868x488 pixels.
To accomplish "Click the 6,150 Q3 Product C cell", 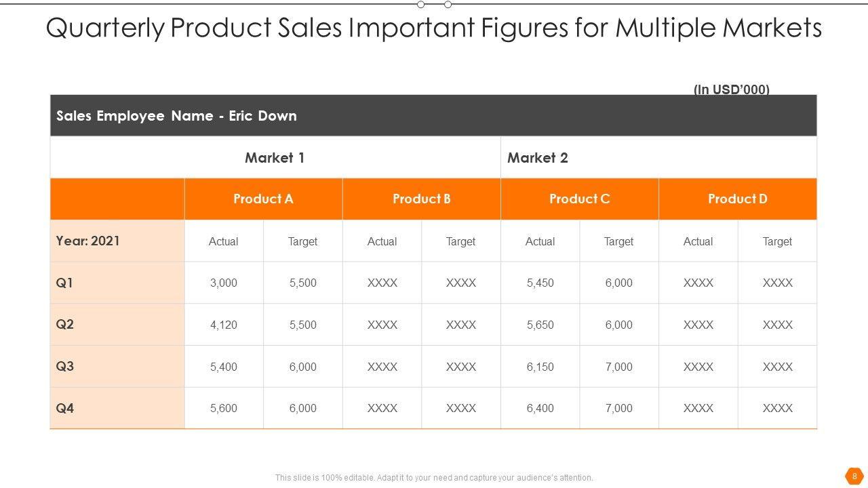I will (x=540, y=367).
